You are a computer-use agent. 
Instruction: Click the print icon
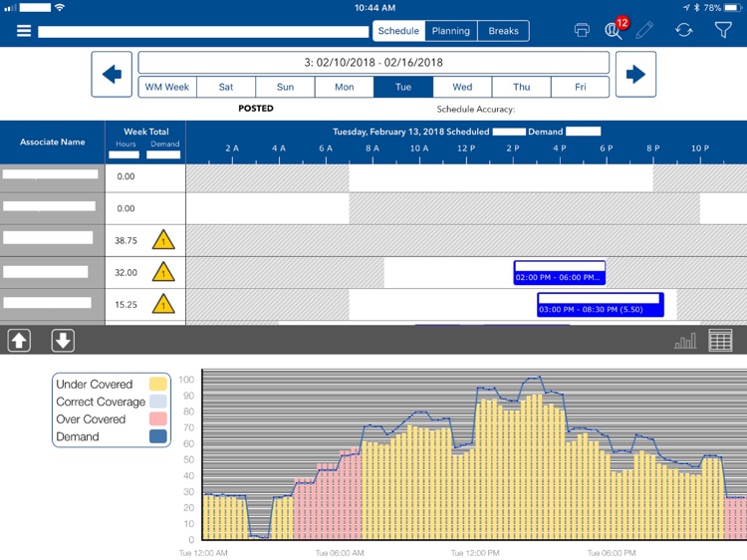[x=582, y=31]
